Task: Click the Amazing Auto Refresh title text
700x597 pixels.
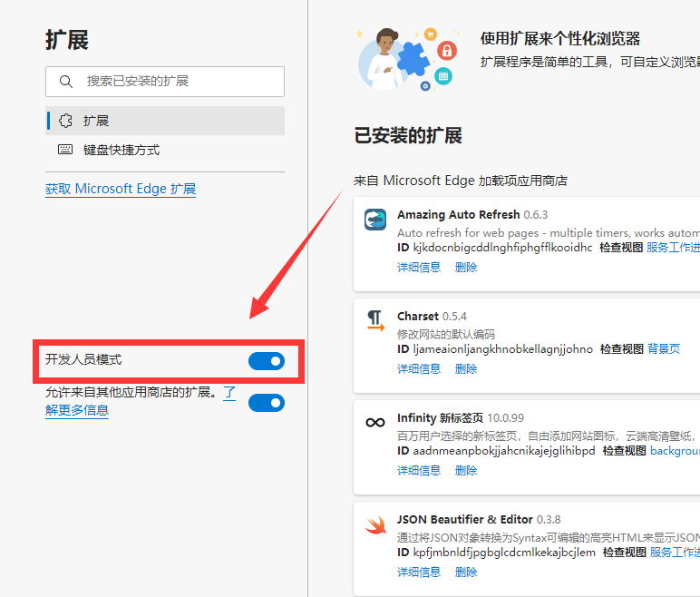Action: pyautogui.click(x=459, y=214)
